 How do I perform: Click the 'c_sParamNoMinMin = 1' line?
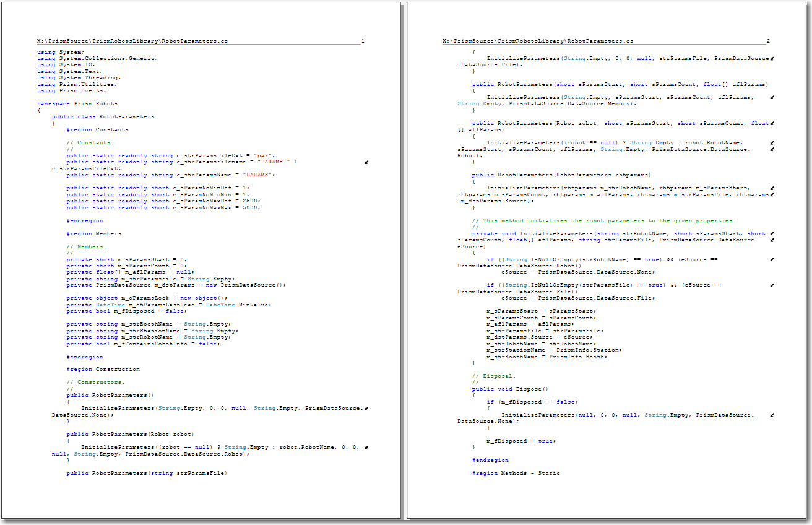pos(158,194)
